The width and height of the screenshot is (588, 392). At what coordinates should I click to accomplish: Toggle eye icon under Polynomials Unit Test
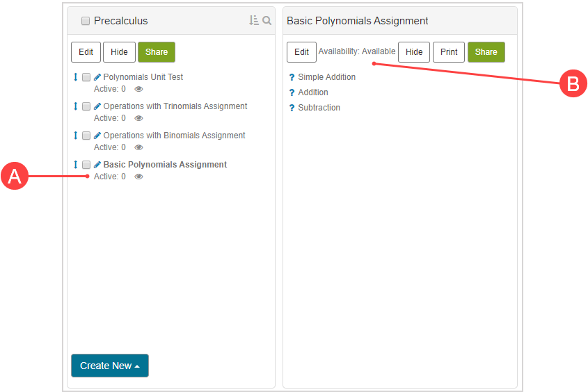coord(138,89)
